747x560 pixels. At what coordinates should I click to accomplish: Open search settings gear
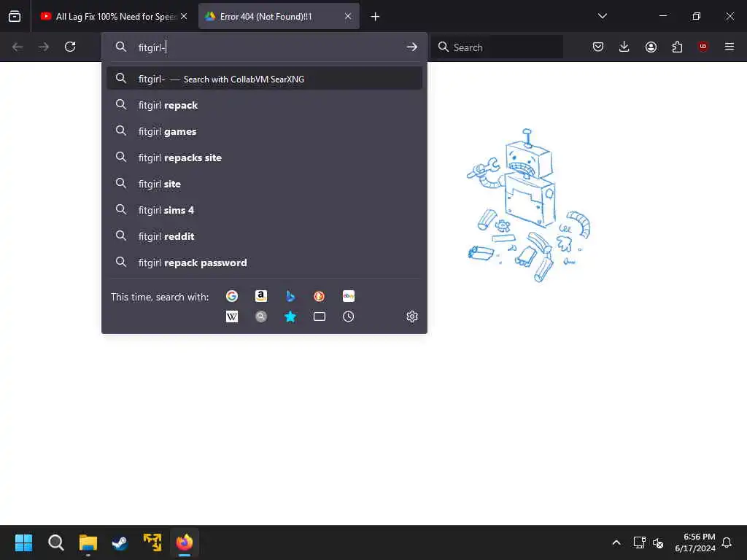(412, 316)
